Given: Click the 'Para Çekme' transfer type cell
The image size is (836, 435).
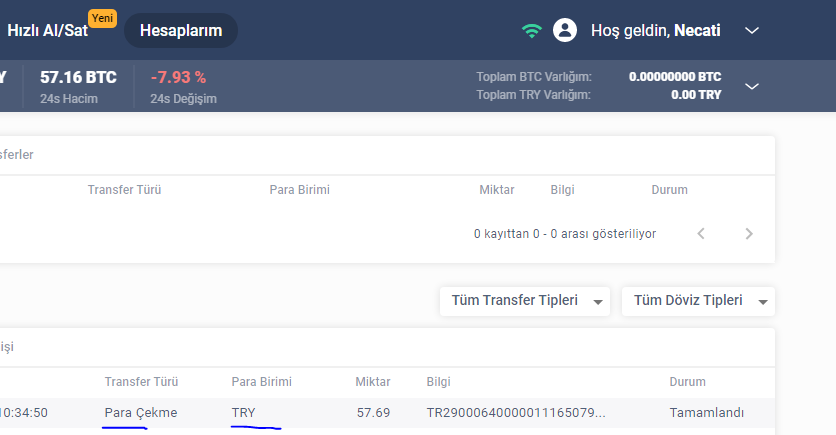Looking at the screenshot, I should coord(141,412).
